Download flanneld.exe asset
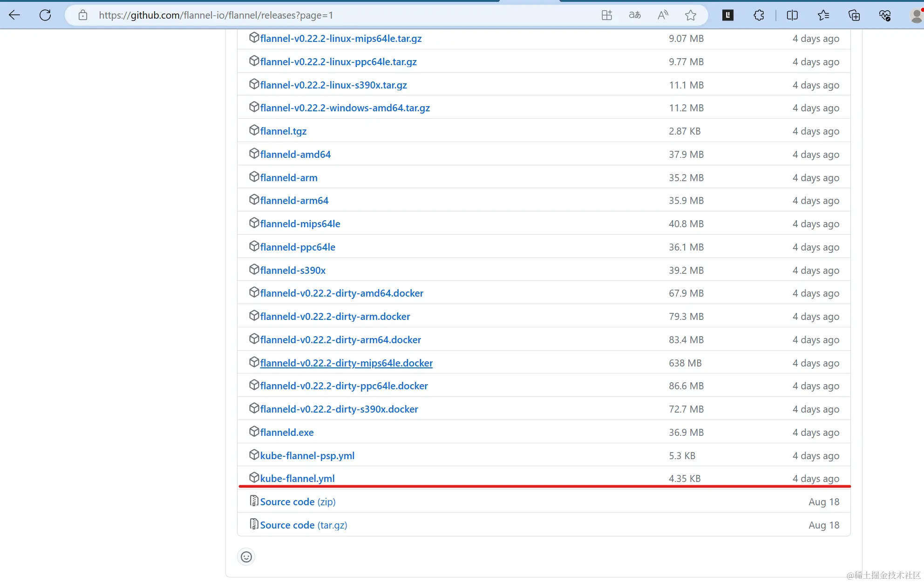Viewport: 924px width, 583px height. [x=287, y=433]
